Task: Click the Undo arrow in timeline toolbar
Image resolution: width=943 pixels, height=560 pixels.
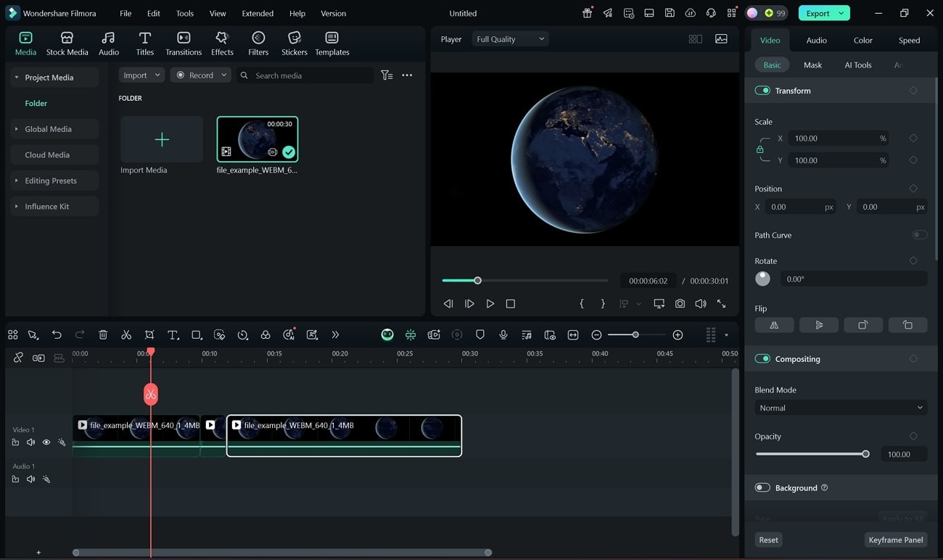Action: [57, 334]
